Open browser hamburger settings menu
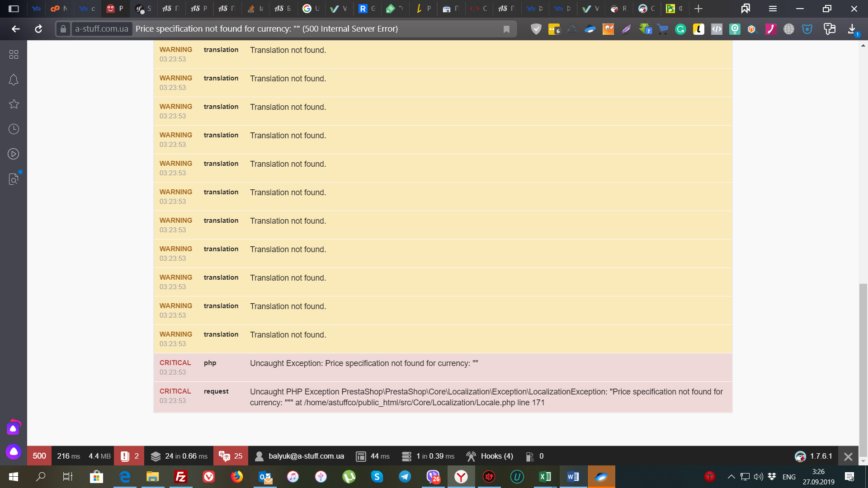 (x=773, y=9)
